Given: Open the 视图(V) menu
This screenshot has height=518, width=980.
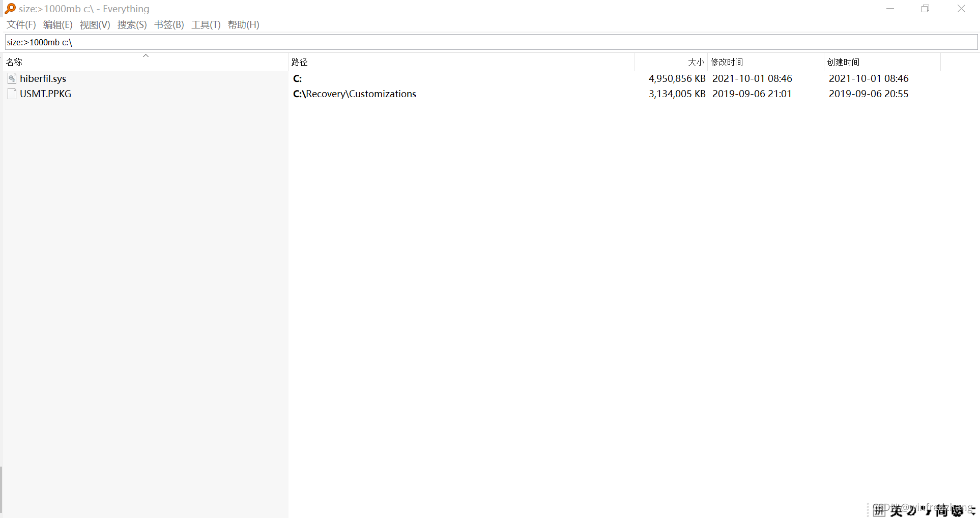Looking at the screenshot, I should click(x=95, y=25).
